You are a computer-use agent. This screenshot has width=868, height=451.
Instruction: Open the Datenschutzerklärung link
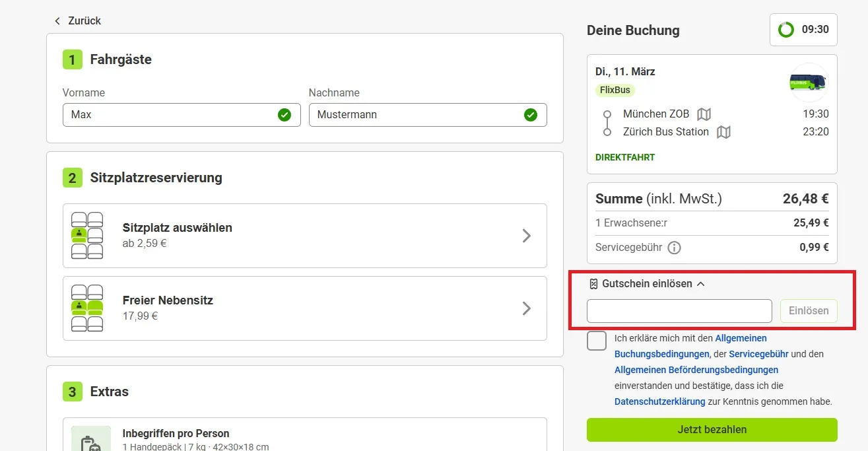point(659,401)
